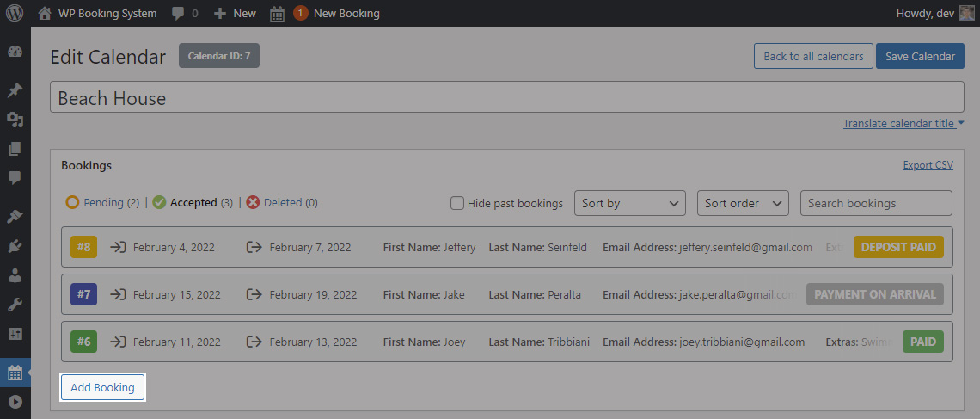Open the Dashboard gauge icon in sidebar

point(15,52)
